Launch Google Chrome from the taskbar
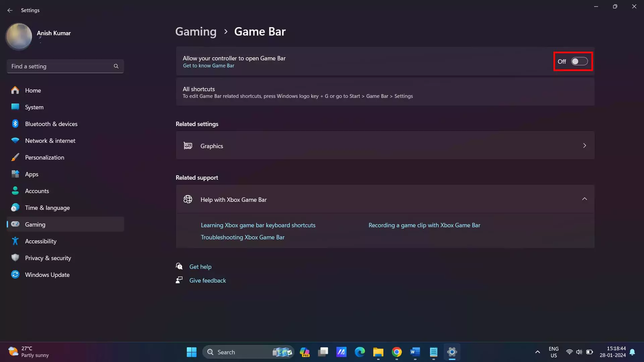 [397, 352]
